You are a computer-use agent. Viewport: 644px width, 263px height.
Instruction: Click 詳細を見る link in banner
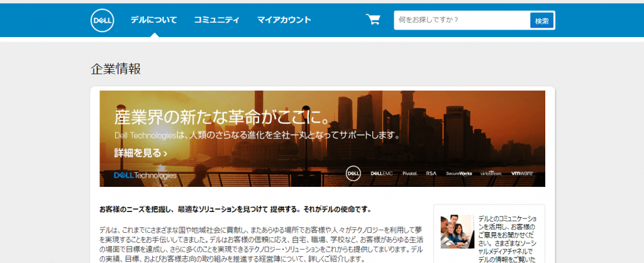[140, 154]
